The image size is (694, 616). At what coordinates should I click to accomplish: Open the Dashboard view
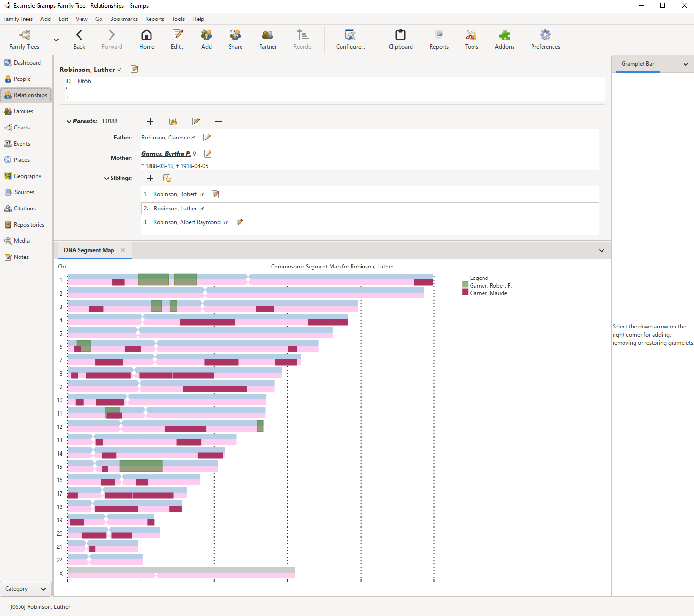[26, 63]
